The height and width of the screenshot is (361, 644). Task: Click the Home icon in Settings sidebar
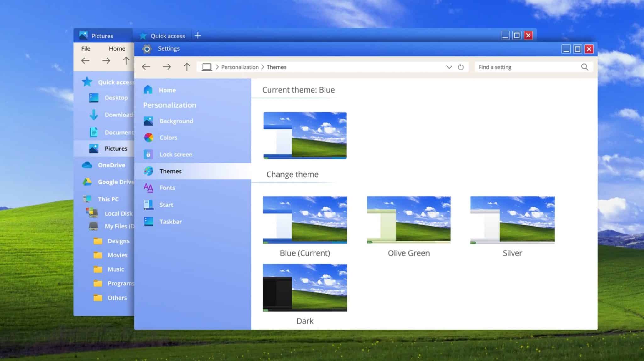[147, 90]
